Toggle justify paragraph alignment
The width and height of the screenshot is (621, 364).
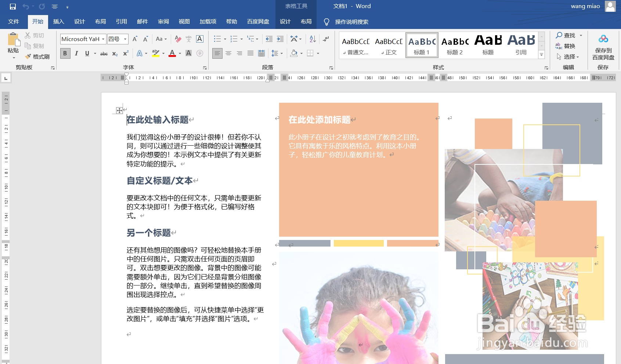(250, 53)
